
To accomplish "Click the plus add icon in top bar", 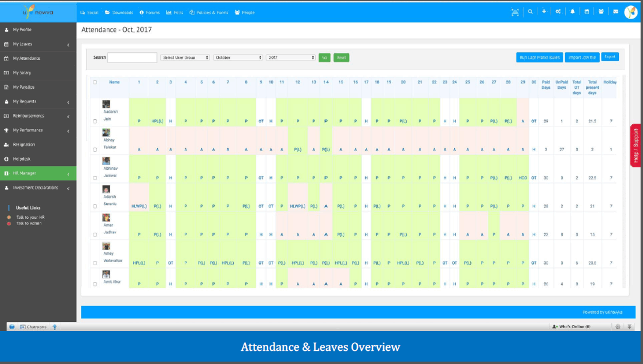I will tap(544, 12).
